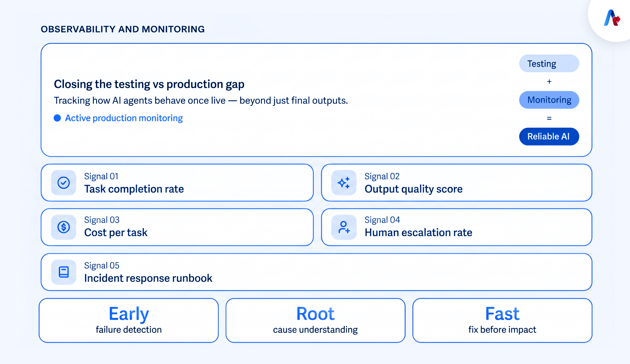The image size is (630, 364).
Task: Click the equals sign above Reliable AI
Action: click(549, 118)
